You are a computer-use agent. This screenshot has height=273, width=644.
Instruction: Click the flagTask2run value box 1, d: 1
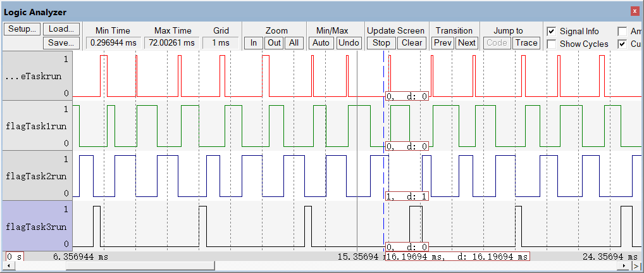click(x=407, y=196)
